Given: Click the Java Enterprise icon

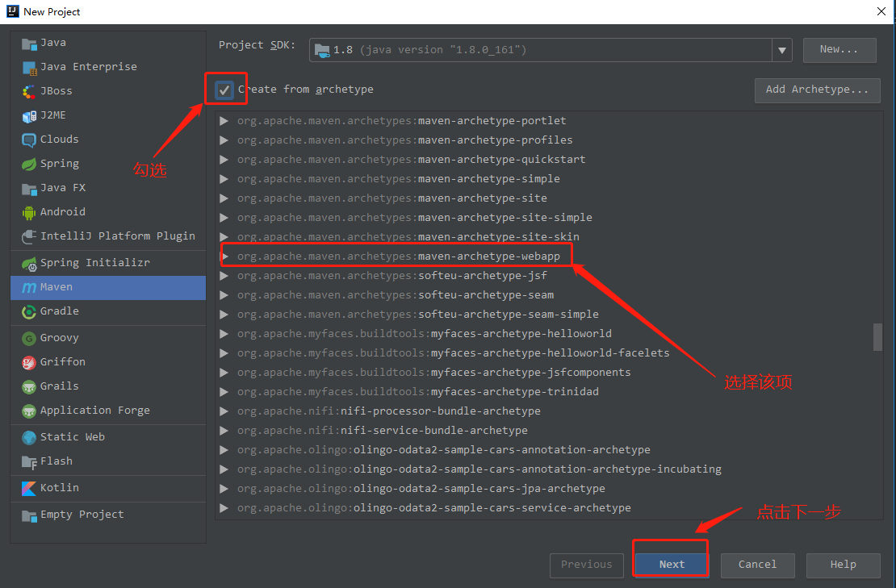Looking at the screenshot, I should [28, 68].
